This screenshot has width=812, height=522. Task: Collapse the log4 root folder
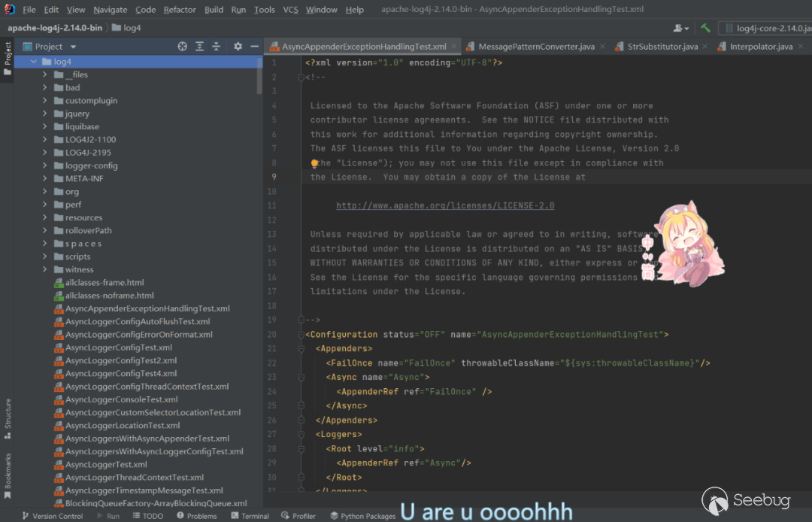pos(34,62)
